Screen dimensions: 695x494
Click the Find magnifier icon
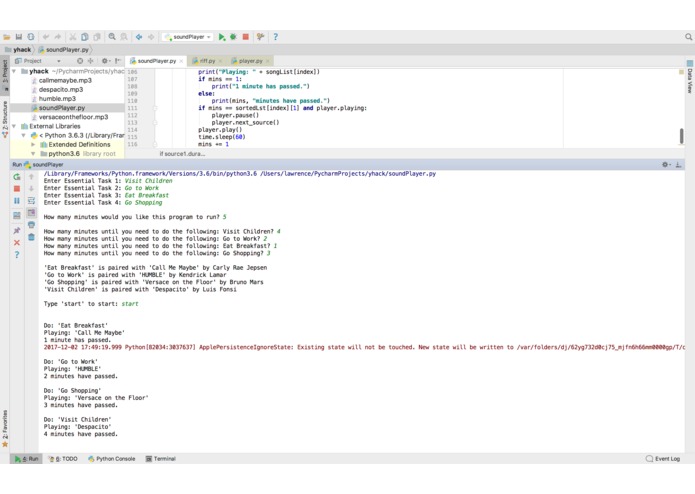112,37
